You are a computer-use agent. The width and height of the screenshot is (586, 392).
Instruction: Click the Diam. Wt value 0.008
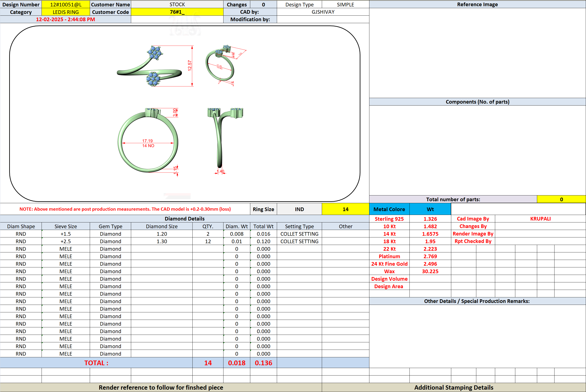(x=237, y=234)
